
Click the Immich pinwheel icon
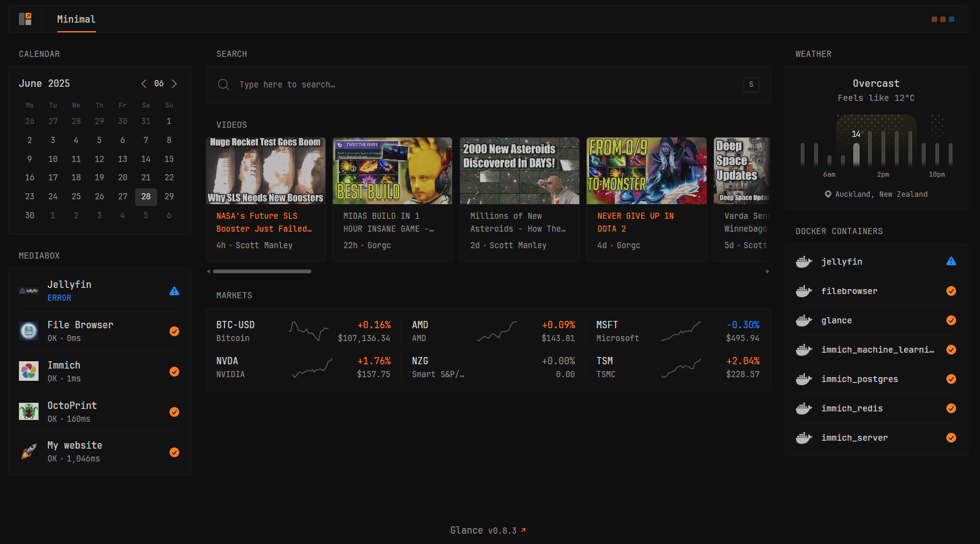pyautogui.click(x=29, y=371)
